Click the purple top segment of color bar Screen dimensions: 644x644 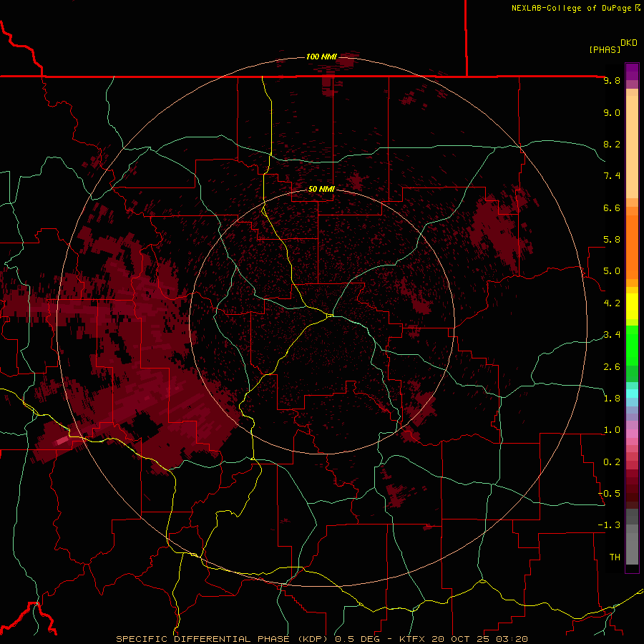(x=632, y=72)
